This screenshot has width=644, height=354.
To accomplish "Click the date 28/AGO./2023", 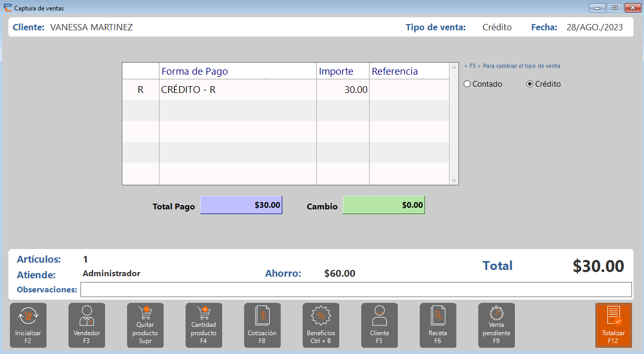I will click(x=595, y=28).
